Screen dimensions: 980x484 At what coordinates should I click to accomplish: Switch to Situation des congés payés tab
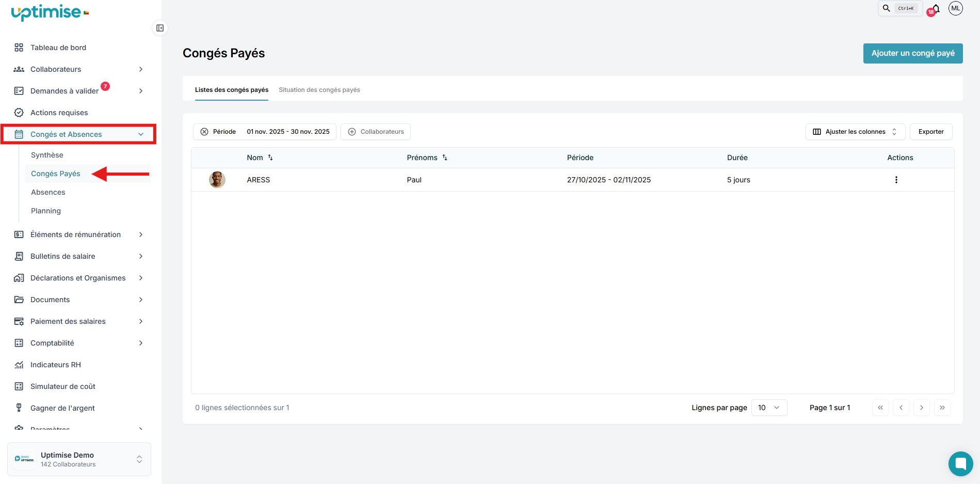tap(319, 90)
